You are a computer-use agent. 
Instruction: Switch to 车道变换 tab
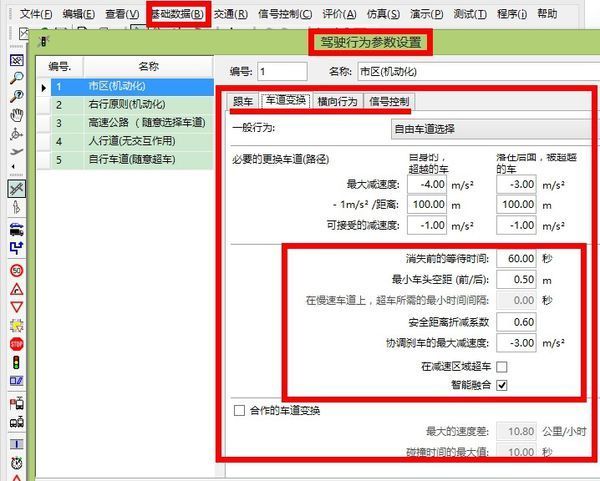pyautogui.click(x=286, y=101)
